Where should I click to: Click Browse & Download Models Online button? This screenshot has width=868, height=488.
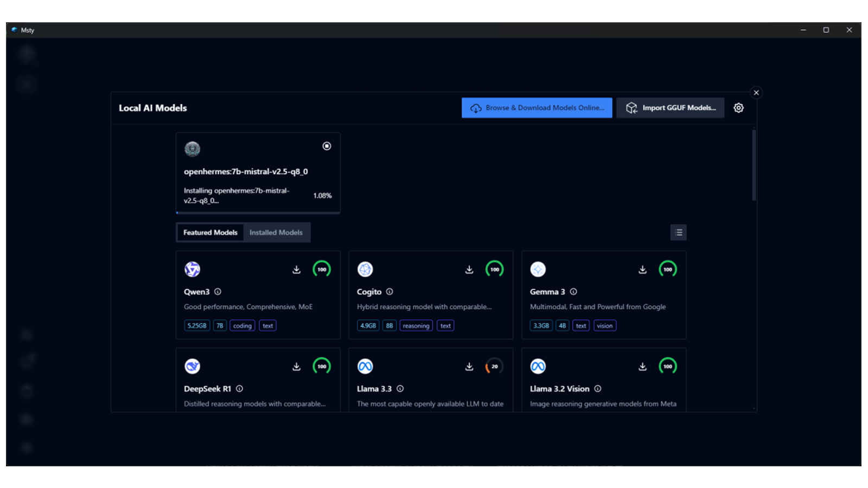pyautogui.click(x=537, y=108)
